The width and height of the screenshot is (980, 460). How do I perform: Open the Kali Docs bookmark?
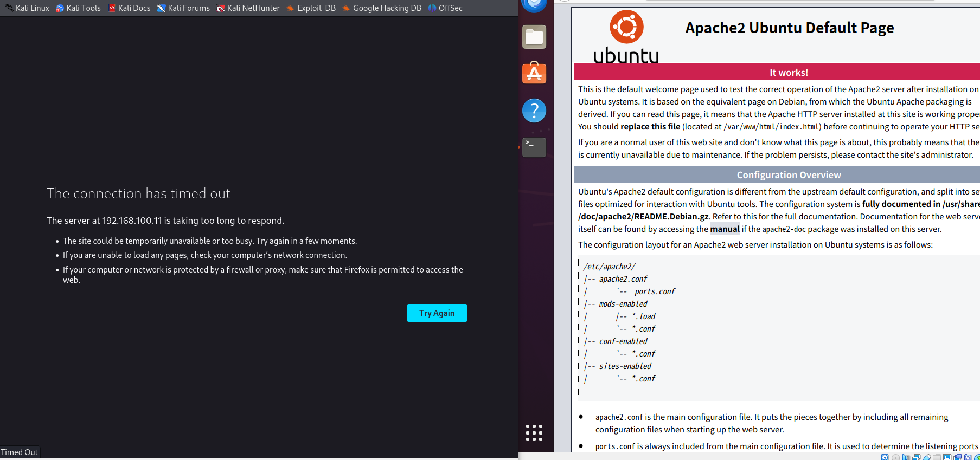130,8
